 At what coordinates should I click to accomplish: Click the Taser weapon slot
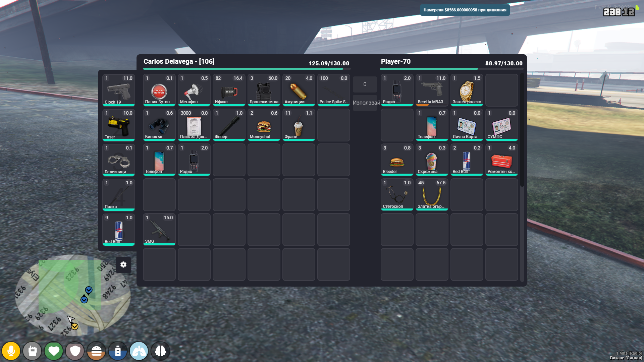click(119, 125)
